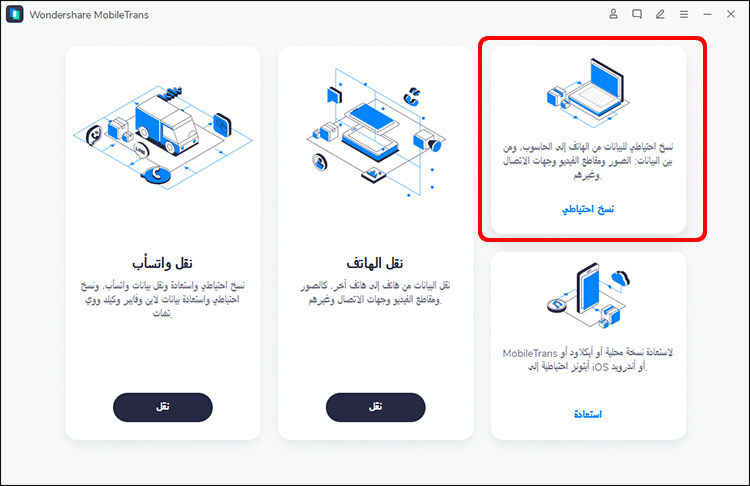Click the MobileTrans app logo

pos(15,14)
